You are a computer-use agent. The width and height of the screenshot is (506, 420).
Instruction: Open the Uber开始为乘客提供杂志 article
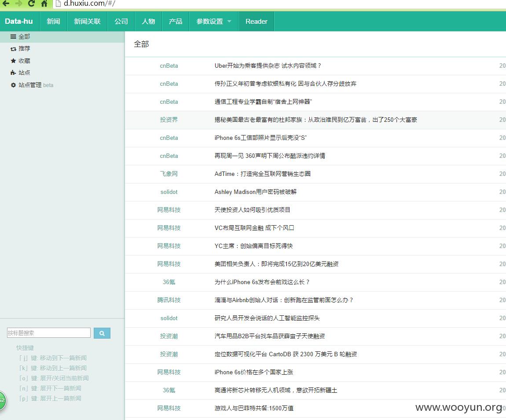pos(268,66)
